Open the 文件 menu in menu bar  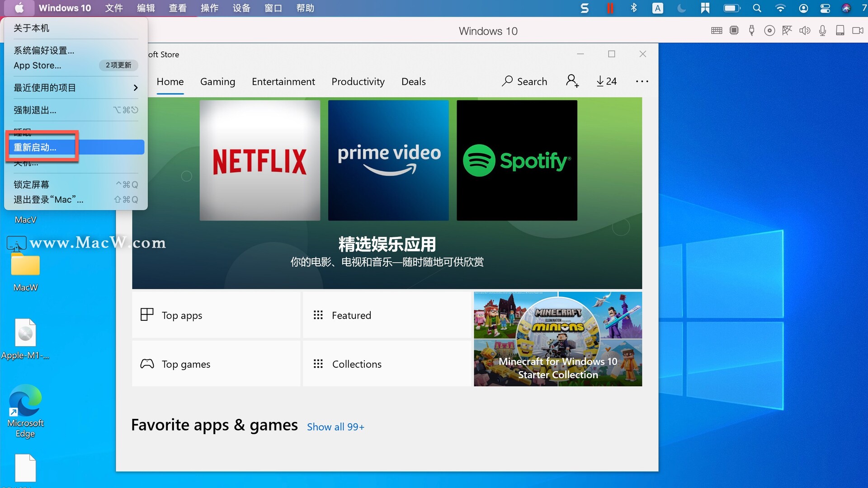(114, 8)
